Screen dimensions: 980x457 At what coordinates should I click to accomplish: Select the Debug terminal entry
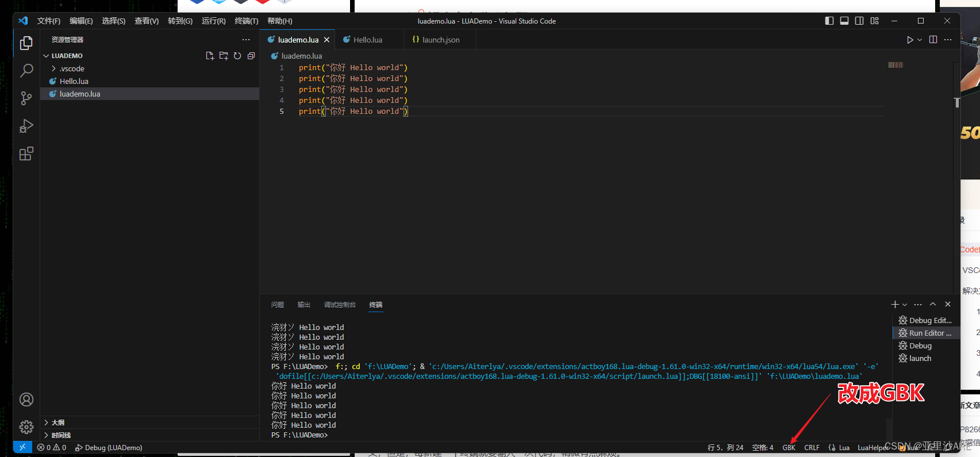click(926, 345)
